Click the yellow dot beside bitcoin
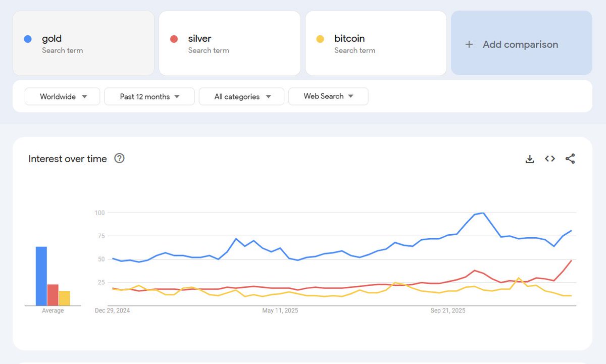This screenshot has width=606, height=364. click(x=320, y=39)
